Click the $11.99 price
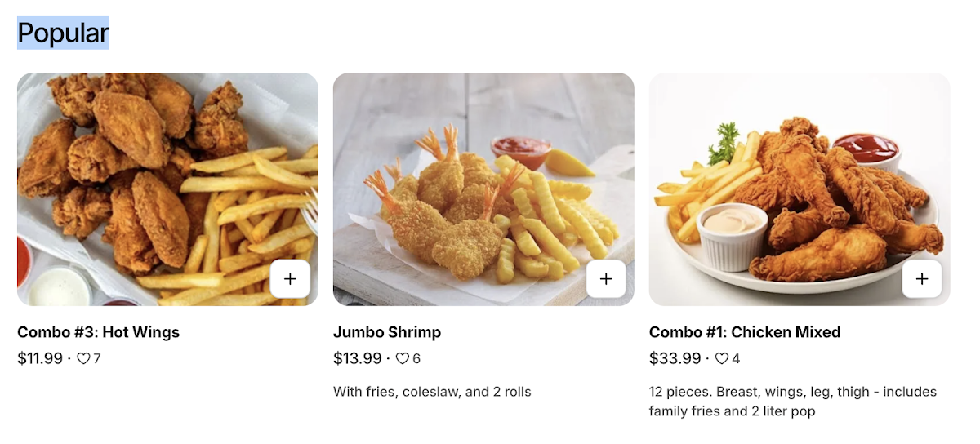The height and width of the screenshot is (444, 980). click(40, 358)
